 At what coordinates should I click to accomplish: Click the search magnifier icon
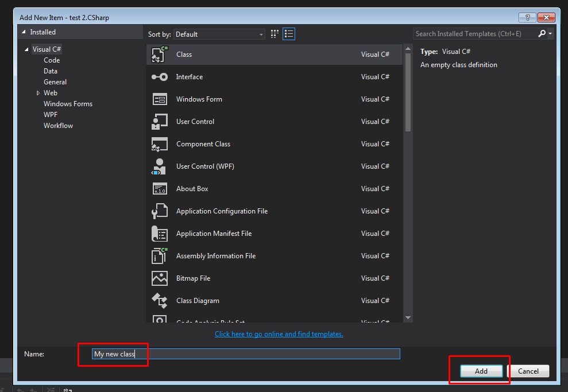[542, 34]
